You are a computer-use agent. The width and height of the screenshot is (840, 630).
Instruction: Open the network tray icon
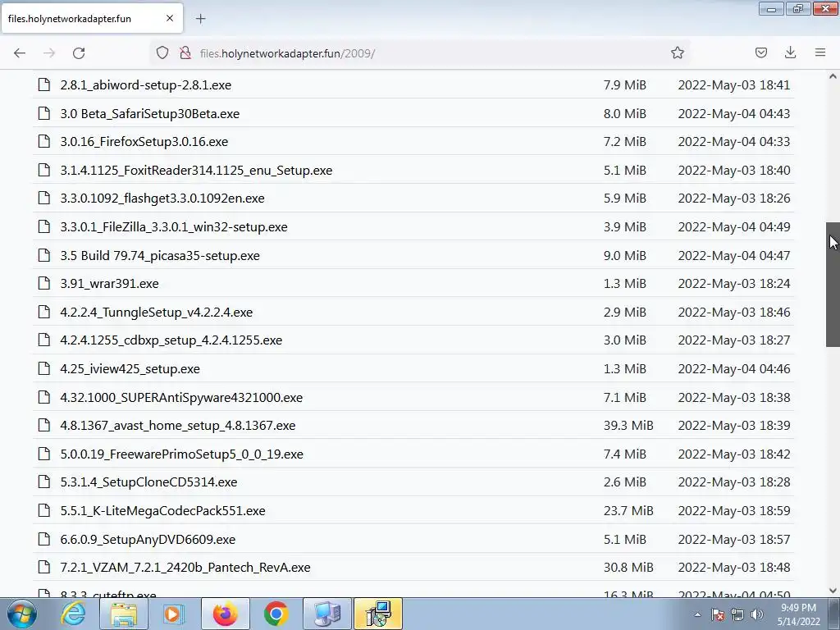[x=737, y=614]
